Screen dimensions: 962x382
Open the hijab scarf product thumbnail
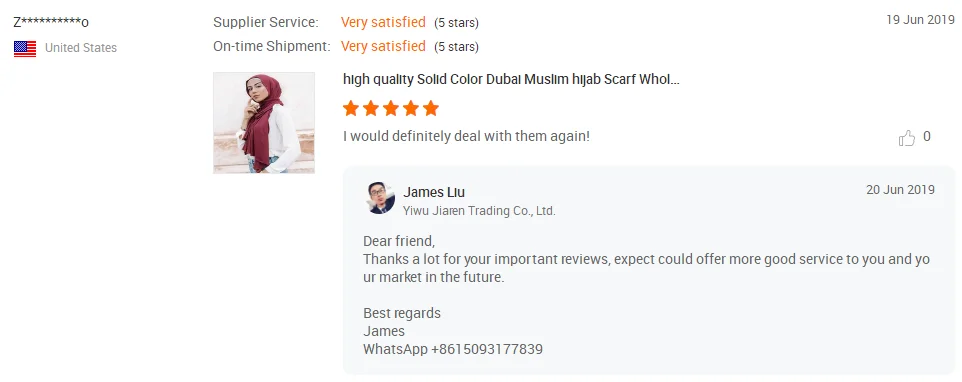coord(264,123)
